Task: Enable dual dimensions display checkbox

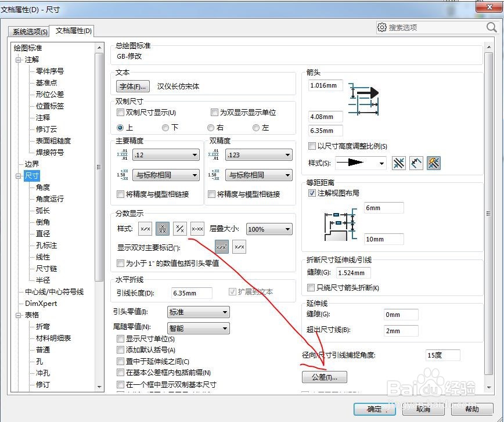Action: (120, 113)
